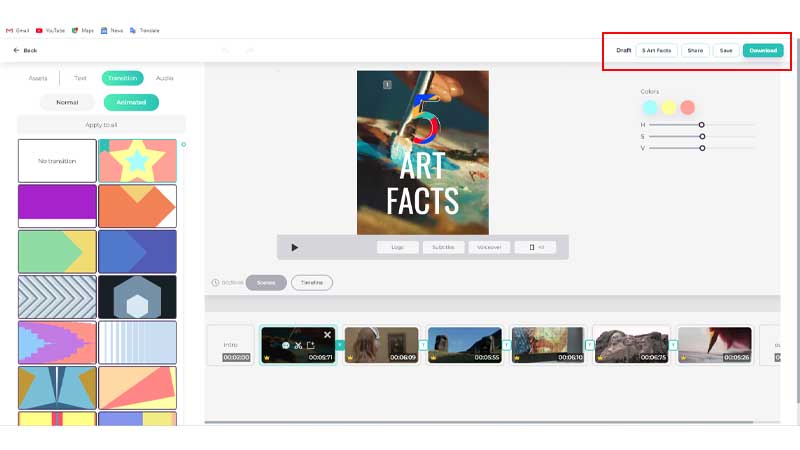Open the Audio tab

tap(164, 78)
